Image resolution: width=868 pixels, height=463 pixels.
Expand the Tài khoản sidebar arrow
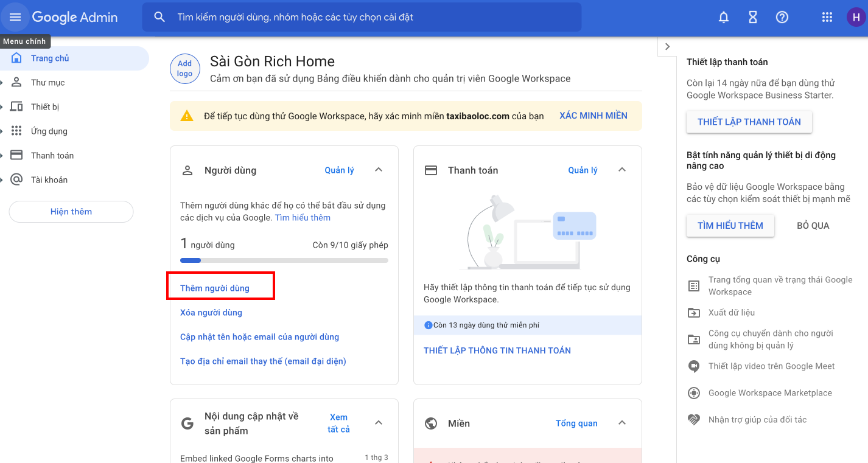coord(2,179)
